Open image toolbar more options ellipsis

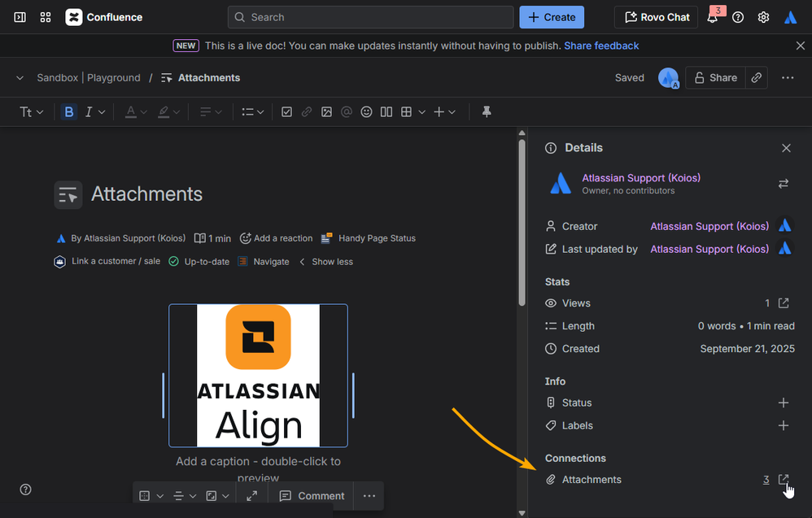coord(369,496)
